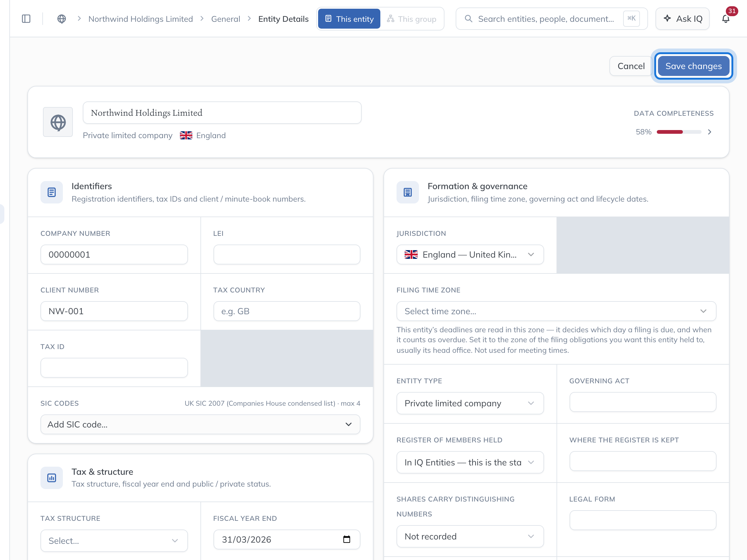Expand data completeness details chevron
This screenshot has width=747, height=560.
click(x=710, y=132)
